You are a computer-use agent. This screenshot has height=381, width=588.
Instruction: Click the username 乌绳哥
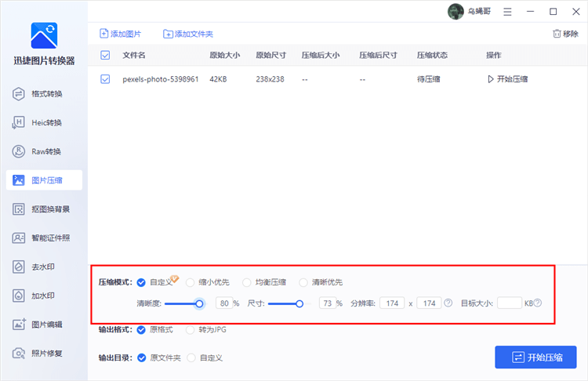point(479,11)
